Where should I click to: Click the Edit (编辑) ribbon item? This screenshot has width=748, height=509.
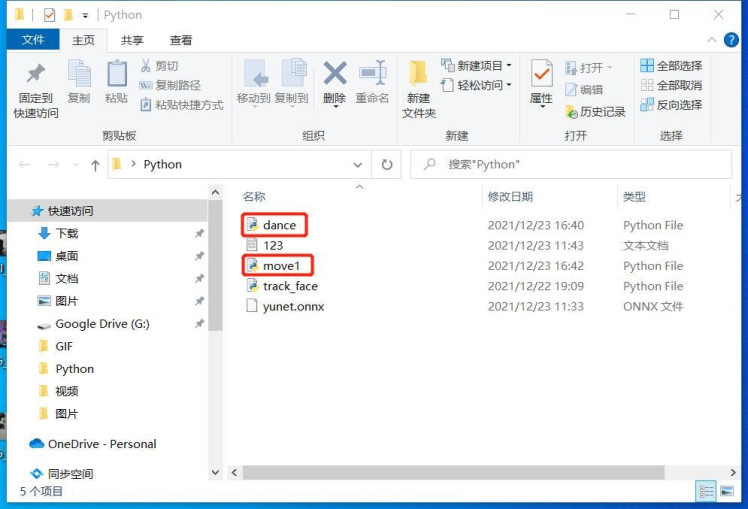click(584, 89)
